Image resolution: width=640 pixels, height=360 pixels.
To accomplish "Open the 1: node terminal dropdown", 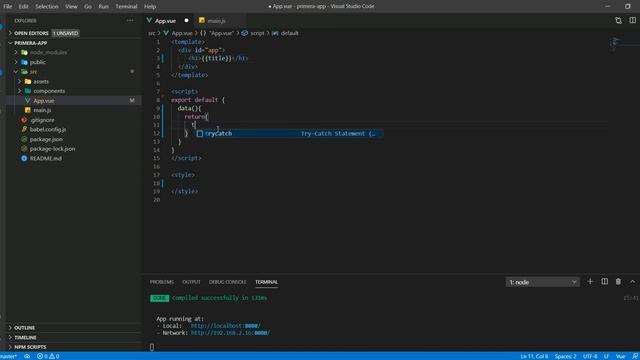I will 542,282.
